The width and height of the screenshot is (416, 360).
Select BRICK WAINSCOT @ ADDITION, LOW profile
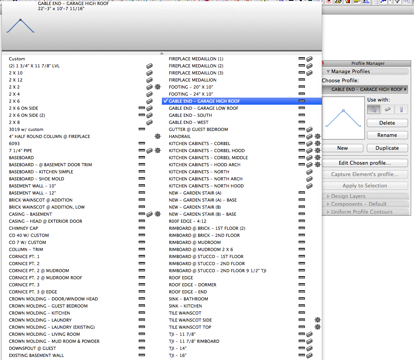pos(47,207)
